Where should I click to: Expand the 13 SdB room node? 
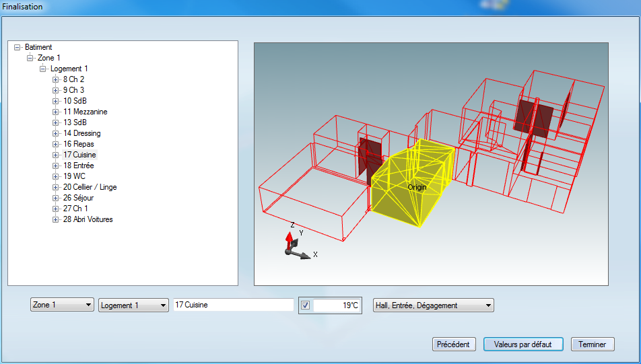[x=56, y=122]
